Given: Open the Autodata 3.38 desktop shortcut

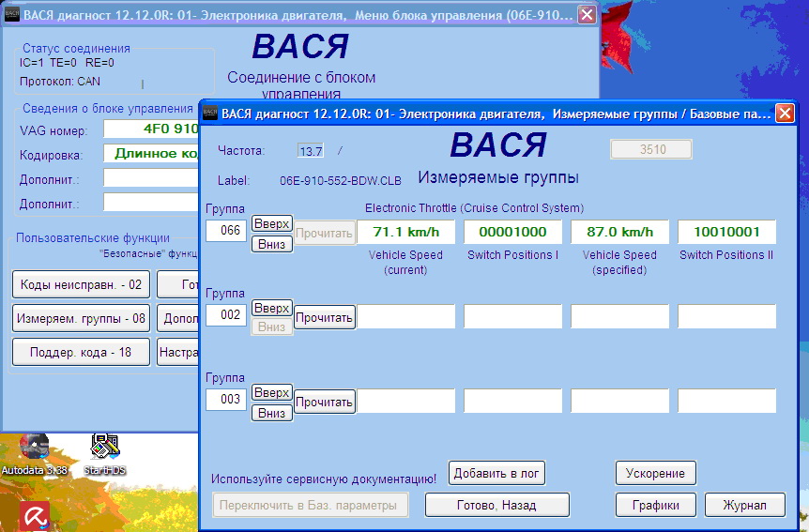Looking at the screenshot, I should click(x=34, y=454).
